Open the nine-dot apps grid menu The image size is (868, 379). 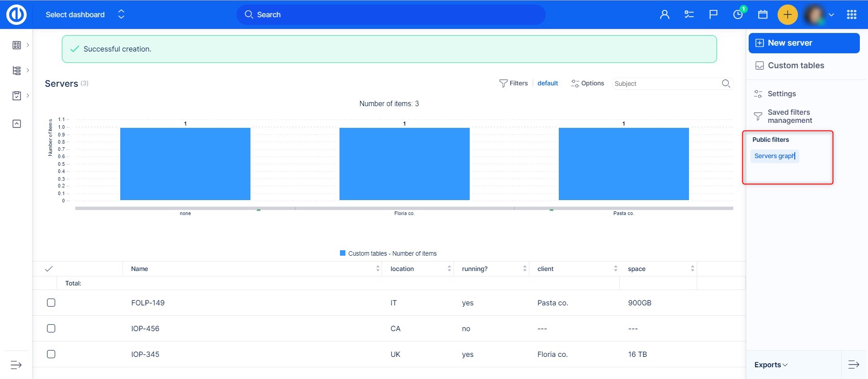852,14
